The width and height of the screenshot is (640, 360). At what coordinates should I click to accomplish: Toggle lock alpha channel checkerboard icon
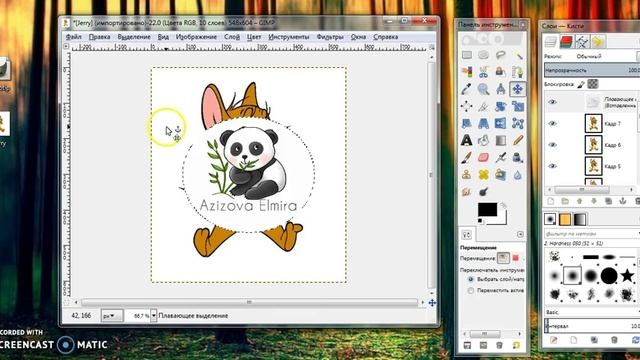click(x=593, y=84)
